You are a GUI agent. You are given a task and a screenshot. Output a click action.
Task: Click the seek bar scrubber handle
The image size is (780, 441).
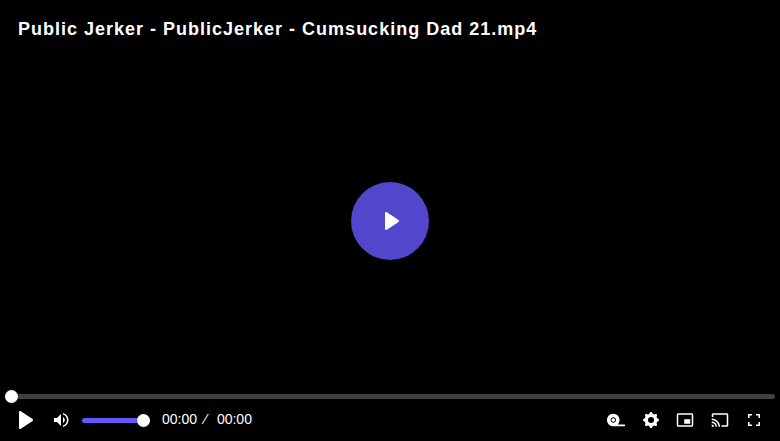11,396
